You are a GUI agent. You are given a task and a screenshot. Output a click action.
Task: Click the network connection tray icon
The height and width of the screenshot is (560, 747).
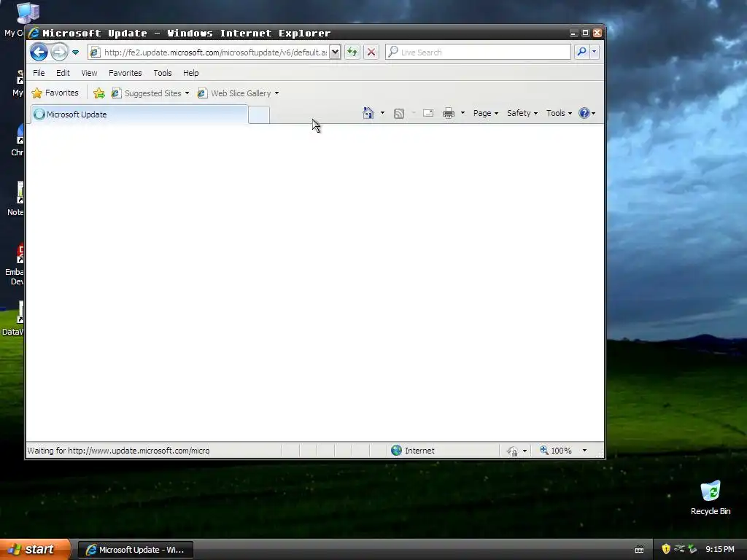coord(679,549)
